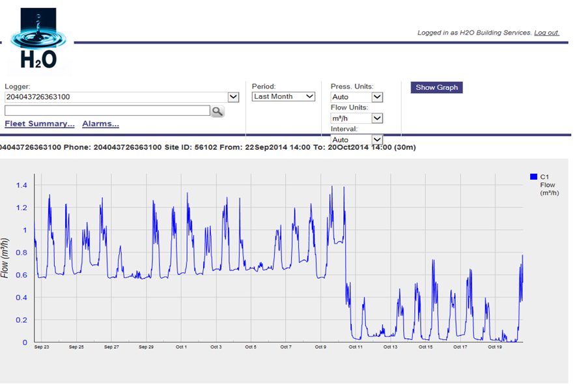Open the Fleet Summary link
The image size is (577, 392).
click(40, 124)
